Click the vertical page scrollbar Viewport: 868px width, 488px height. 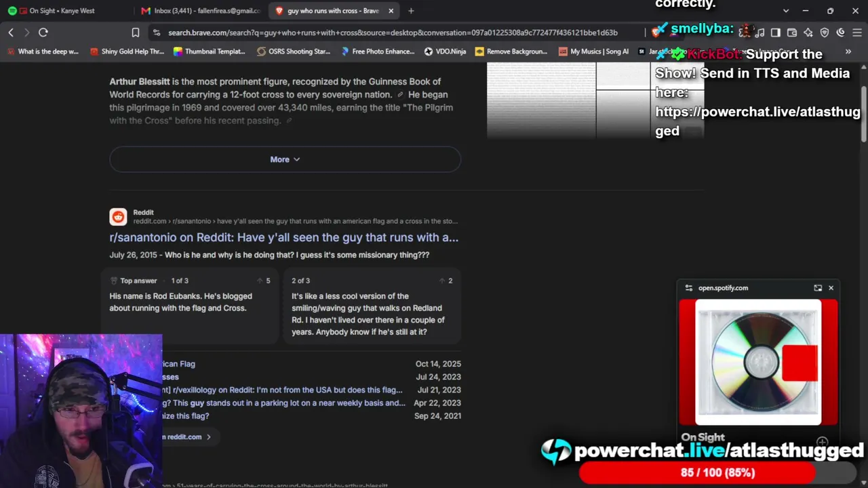click(x=863, y=114)
